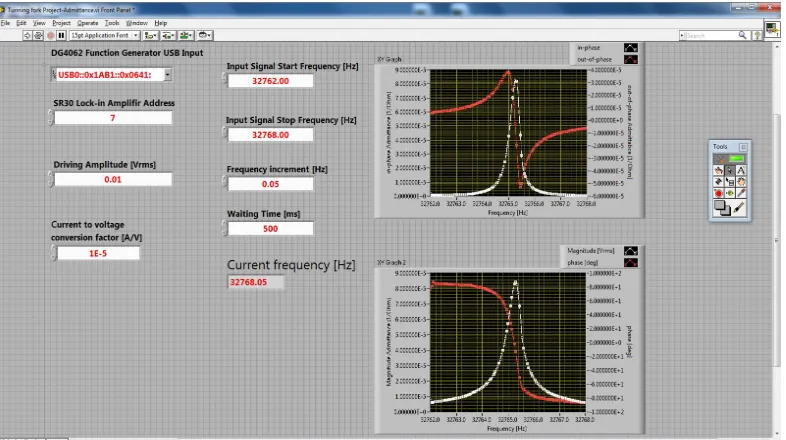
Task: Click the Stop Frequency increment/decrement stepper
Action: tap(225, 132)
